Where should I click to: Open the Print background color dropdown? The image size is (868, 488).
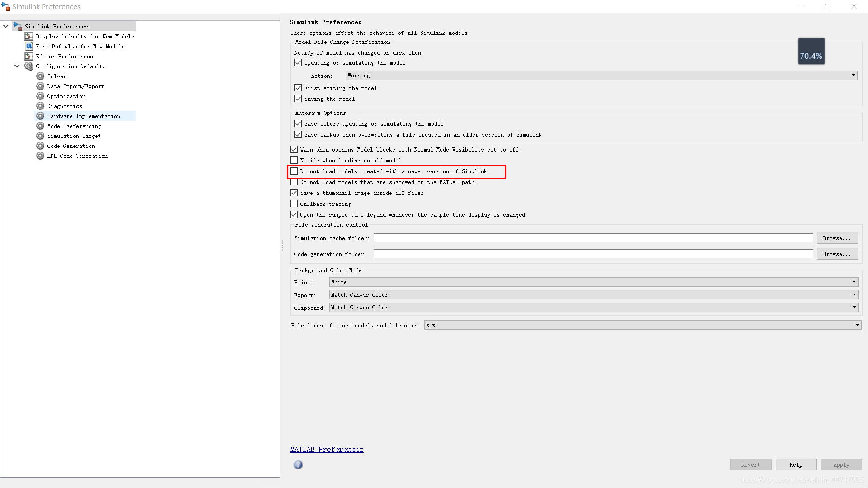pyautogui.click(x=593, y=282)
